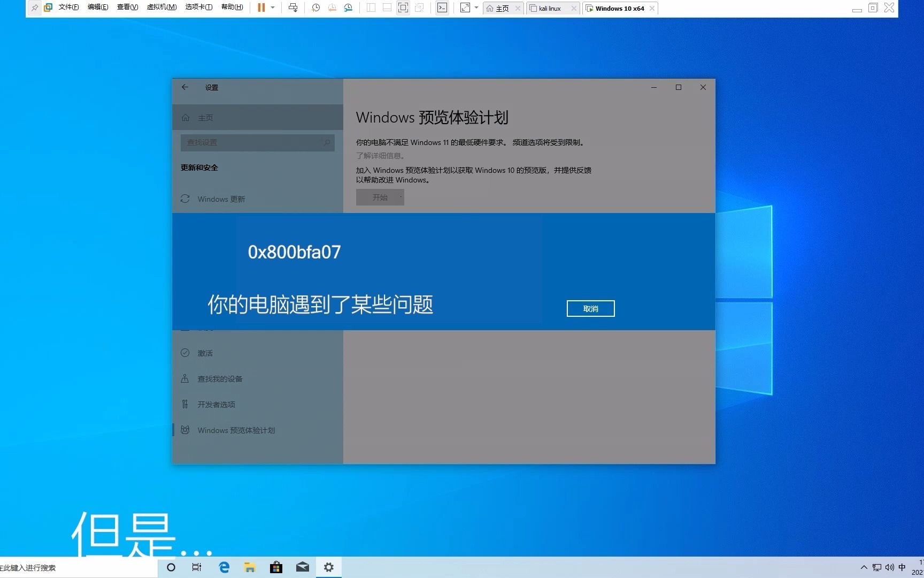
Task: Launch Microsoft Edge from the taskbar
Action: click(224, 567)
